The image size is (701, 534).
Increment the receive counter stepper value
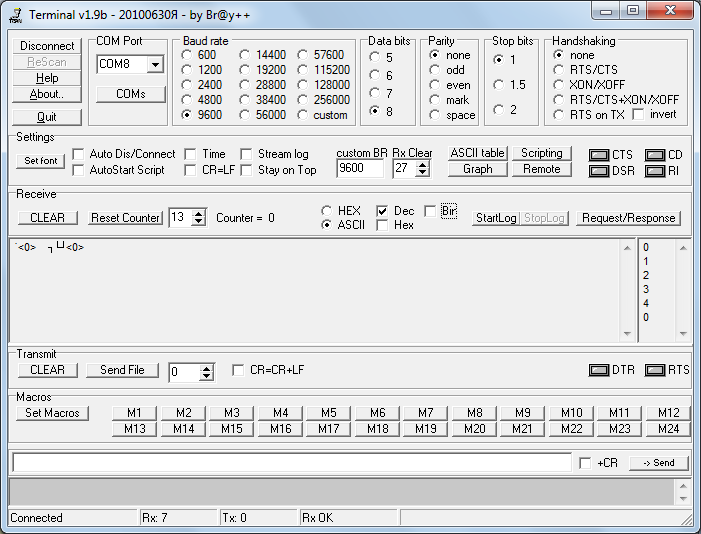click(199, 213)
